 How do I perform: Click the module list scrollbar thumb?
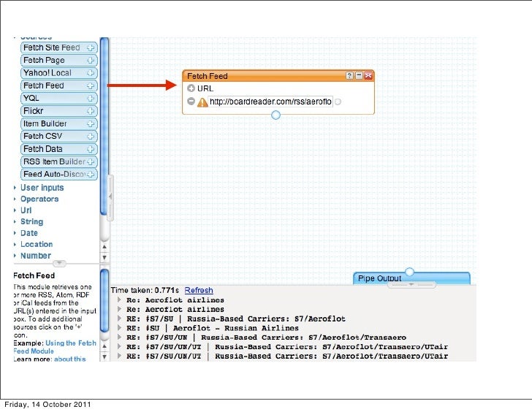(x=104, y=126)
